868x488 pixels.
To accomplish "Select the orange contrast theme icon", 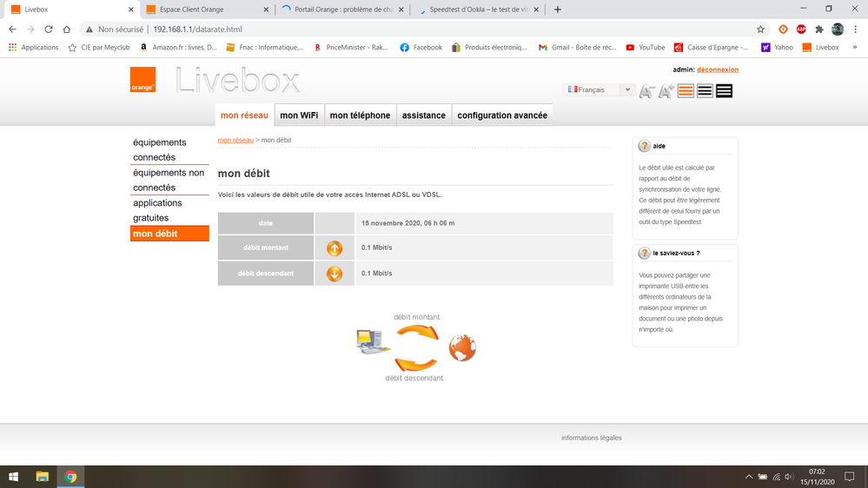I will click(x=686, y=90).
